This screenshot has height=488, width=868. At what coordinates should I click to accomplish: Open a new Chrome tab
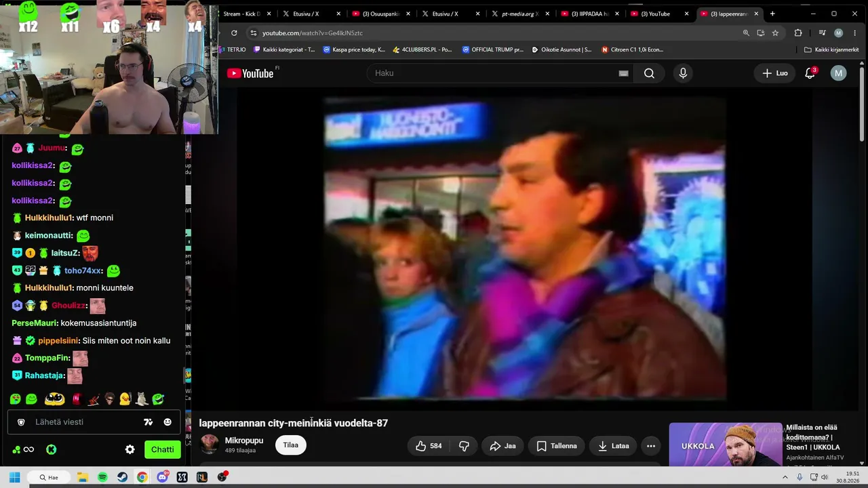[x=772, y=14]
